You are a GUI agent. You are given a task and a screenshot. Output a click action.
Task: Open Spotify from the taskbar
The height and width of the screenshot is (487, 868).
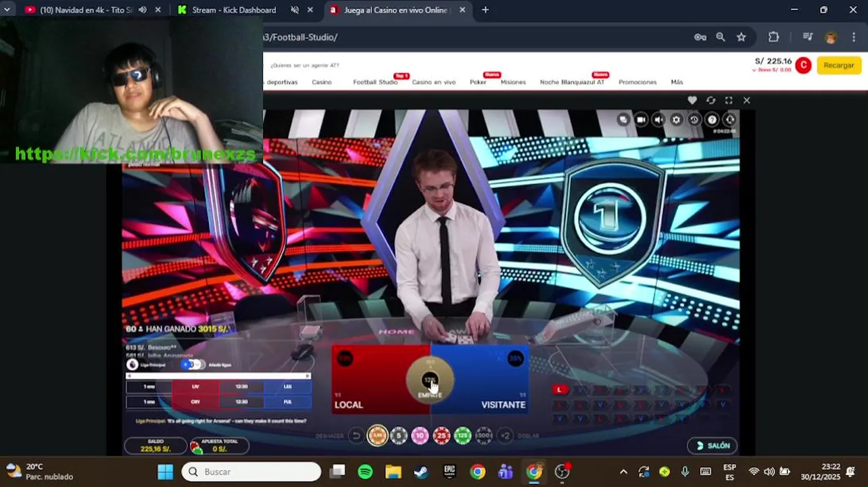[365, 471]
